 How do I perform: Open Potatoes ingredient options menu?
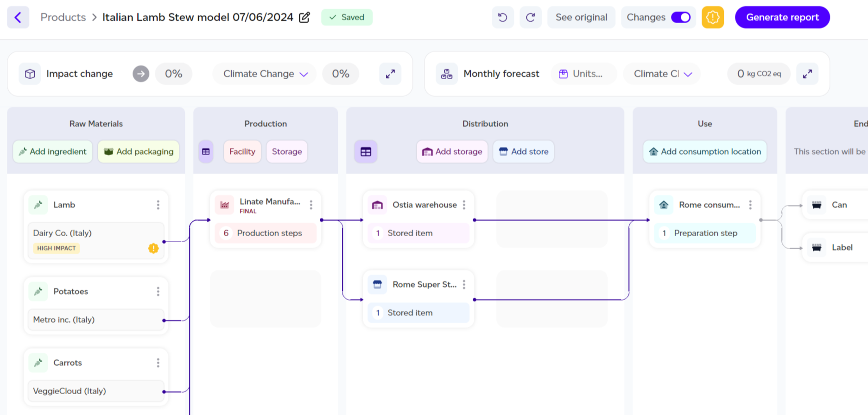(x=158, y=291)
